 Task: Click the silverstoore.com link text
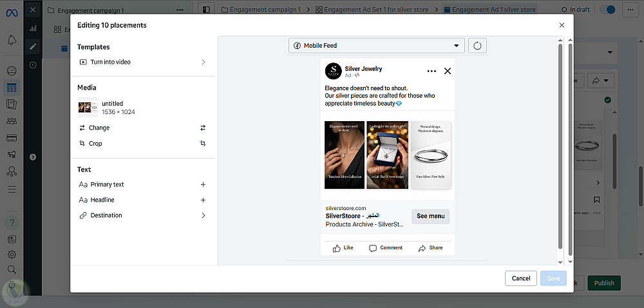(345, 208)
